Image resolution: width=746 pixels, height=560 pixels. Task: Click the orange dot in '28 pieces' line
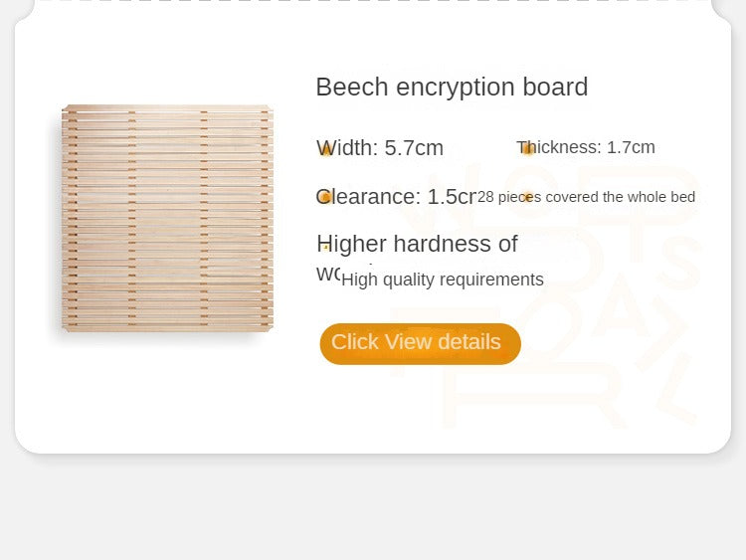click(x=528, y=197)
